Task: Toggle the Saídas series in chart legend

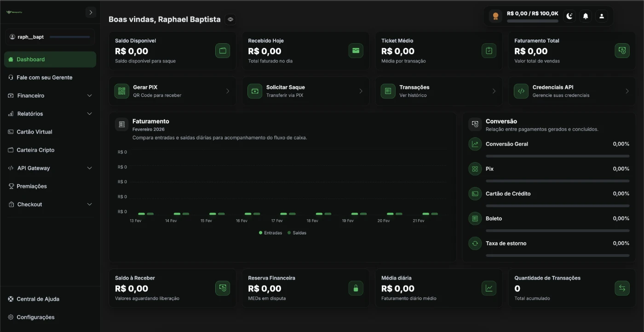Action: [x=297, y=233]
